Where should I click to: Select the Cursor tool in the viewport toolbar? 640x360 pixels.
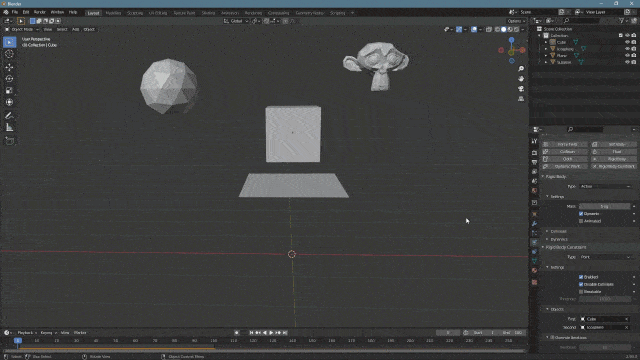point(9,54)
